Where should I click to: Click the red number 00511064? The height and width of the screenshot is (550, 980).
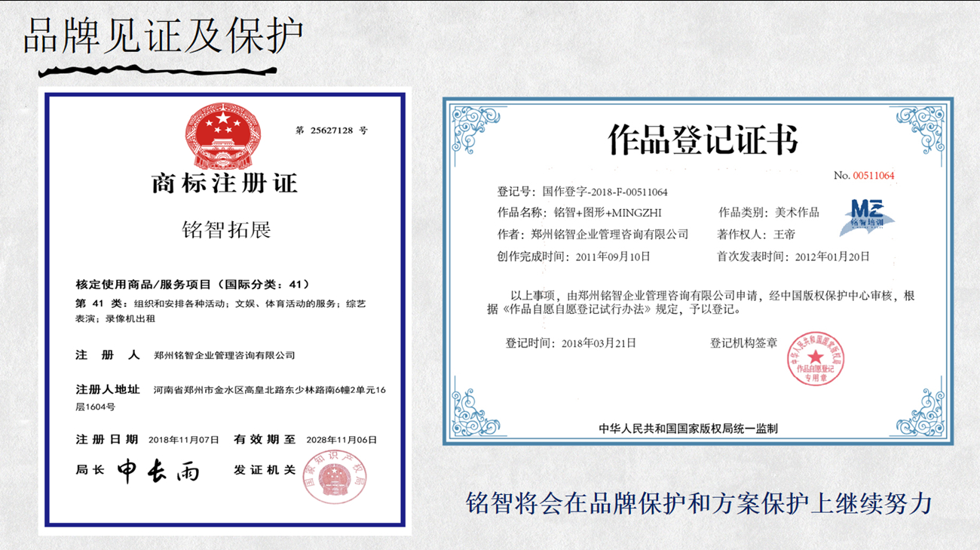(x=873, y=176)
